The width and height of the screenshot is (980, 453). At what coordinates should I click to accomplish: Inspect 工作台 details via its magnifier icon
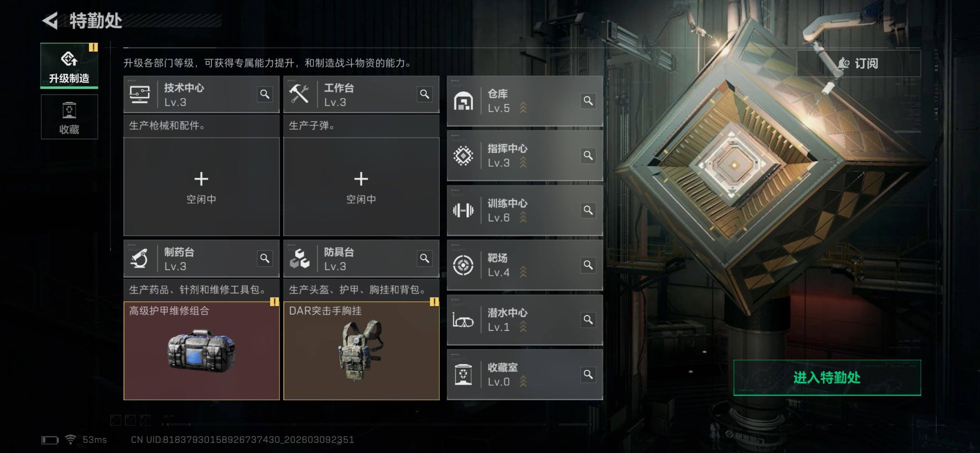pyautogui.click(x=425, y=94)
